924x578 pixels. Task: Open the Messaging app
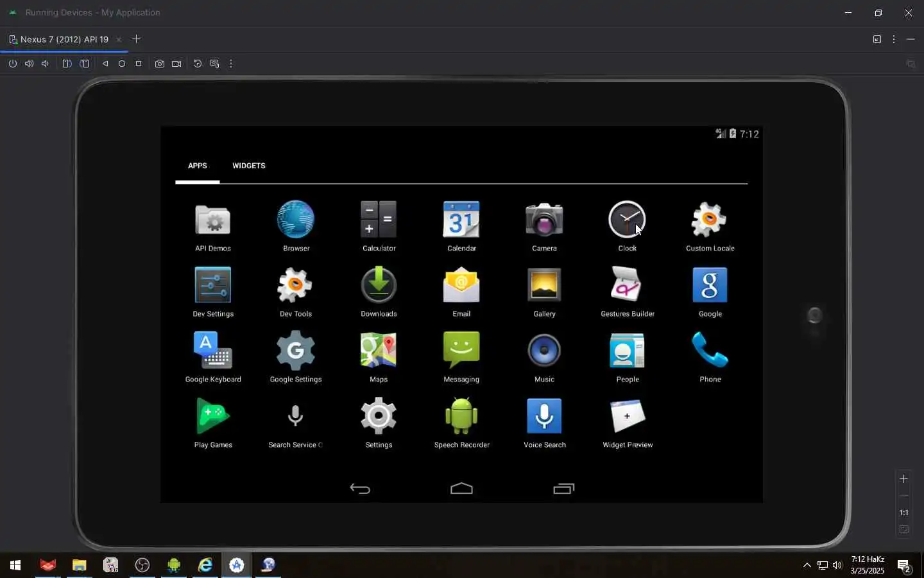pos(461,358)
